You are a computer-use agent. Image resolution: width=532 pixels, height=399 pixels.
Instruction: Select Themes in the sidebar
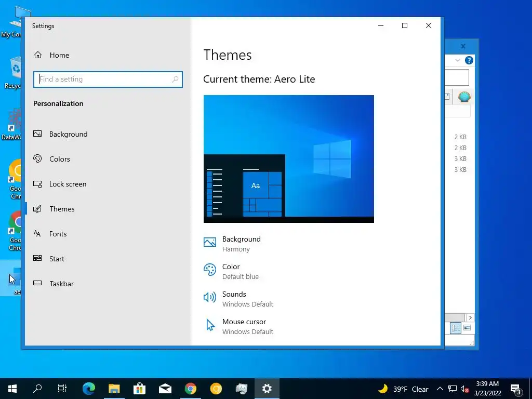coord(108,209)
